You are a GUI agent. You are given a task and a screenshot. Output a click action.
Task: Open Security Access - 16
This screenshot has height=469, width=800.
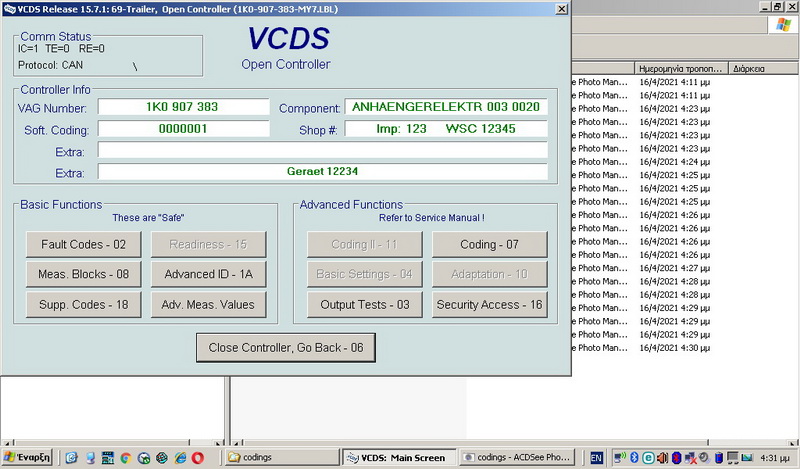489,305
